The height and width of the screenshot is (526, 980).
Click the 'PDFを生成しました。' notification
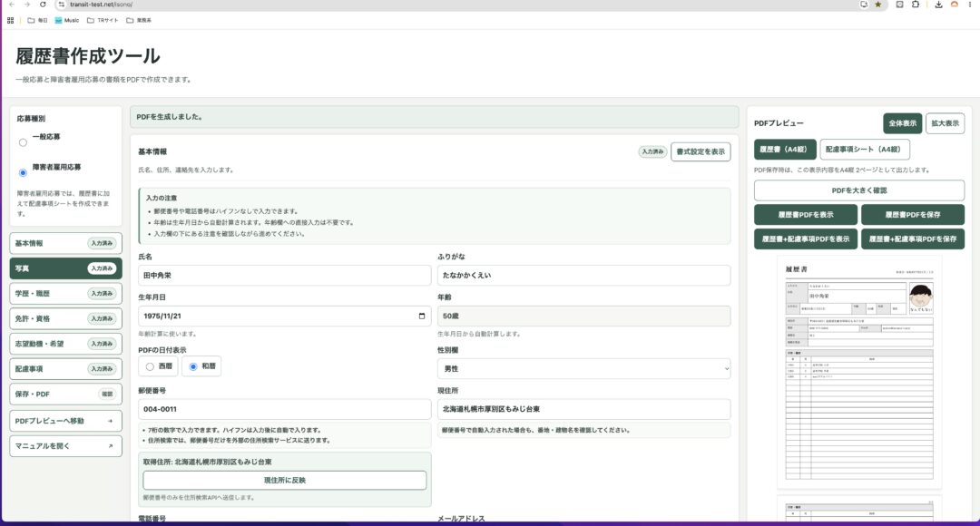tap(435, 117)
